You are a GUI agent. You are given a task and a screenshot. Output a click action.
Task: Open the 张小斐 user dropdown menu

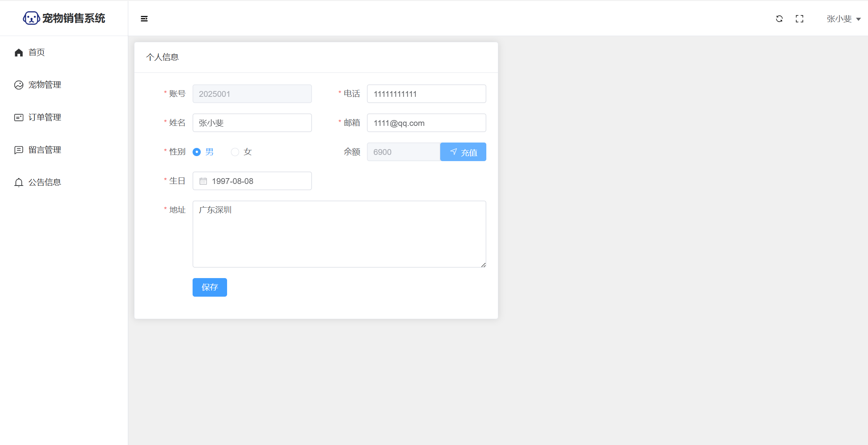pos(843,19)
